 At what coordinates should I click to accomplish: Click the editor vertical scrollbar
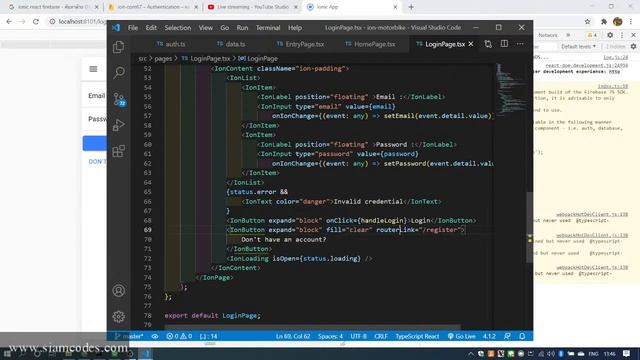click(530, 227)
